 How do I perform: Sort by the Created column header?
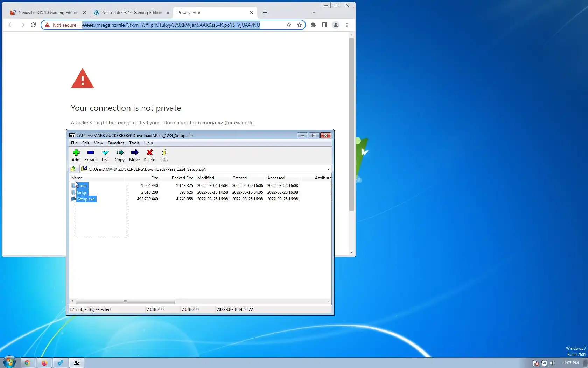point(247,178)
